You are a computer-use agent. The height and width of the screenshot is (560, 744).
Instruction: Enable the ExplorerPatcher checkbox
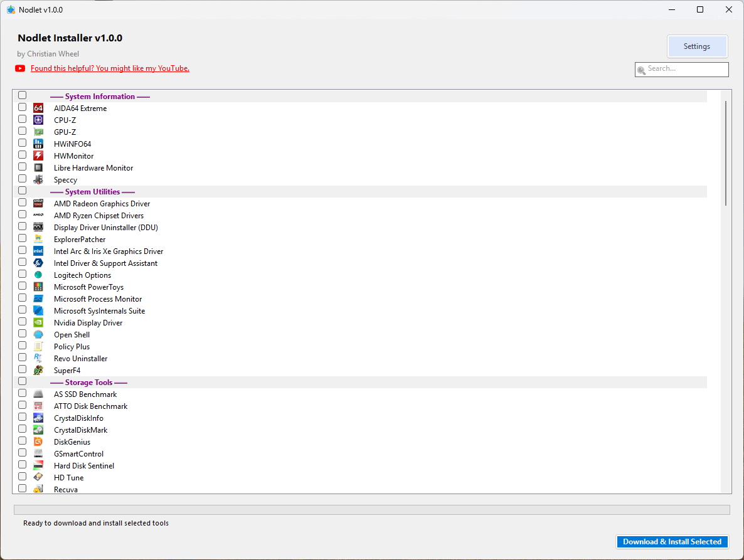(23, 238)
